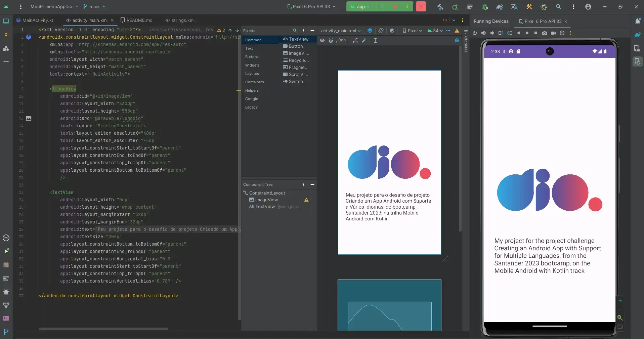Toggle orientation for preview icon
Viewport: 644px width, 339px height.
(x=381, y=31)
